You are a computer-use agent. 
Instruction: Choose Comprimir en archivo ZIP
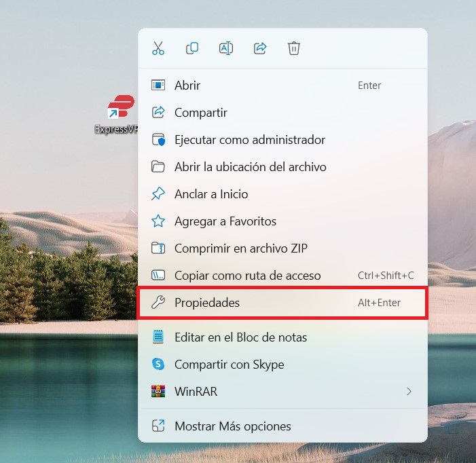coord(282,248)
